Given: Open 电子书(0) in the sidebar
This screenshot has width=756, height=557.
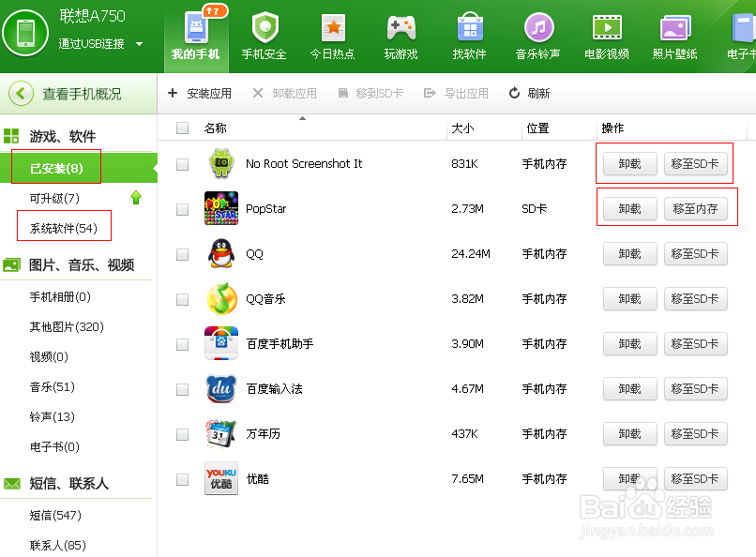Looking at the screenshot, I should pyautogui.click(x=54, y=446).
